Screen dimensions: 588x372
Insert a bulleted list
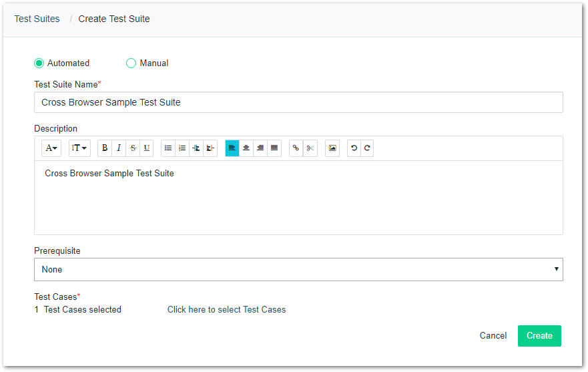pos(168,148)
